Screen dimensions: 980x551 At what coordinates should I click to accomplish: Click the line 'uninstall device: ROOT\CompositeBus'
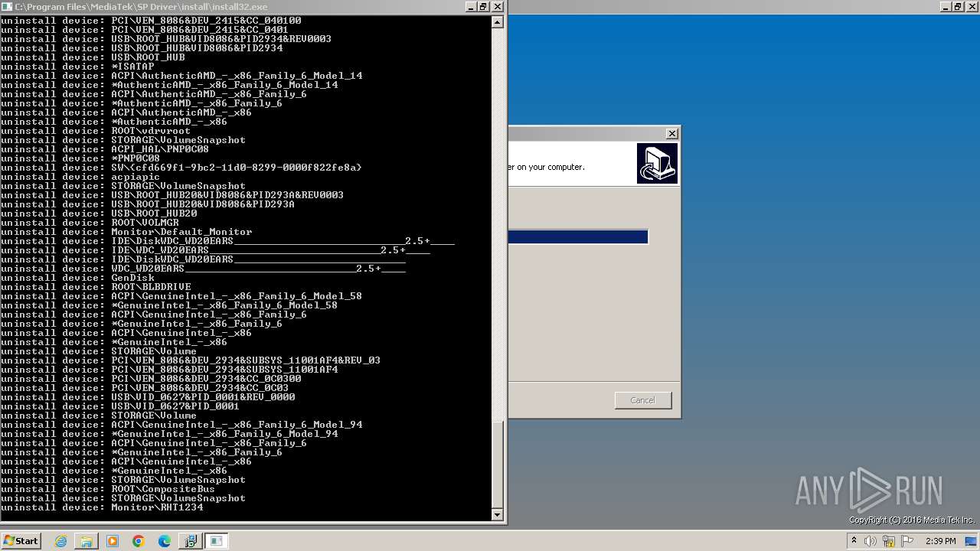[x=108, y=489]
